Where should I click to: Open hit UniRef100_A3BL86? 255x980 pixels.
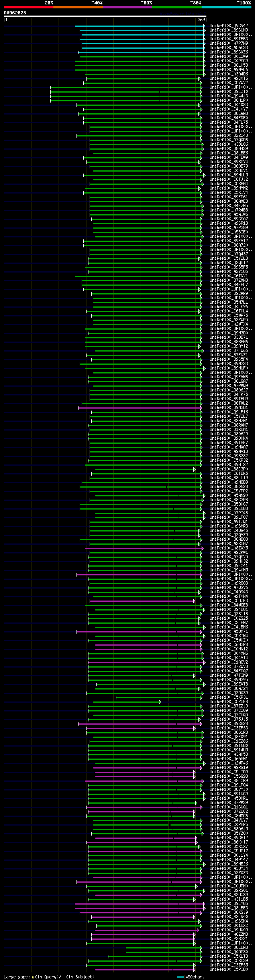coord(229,144)
